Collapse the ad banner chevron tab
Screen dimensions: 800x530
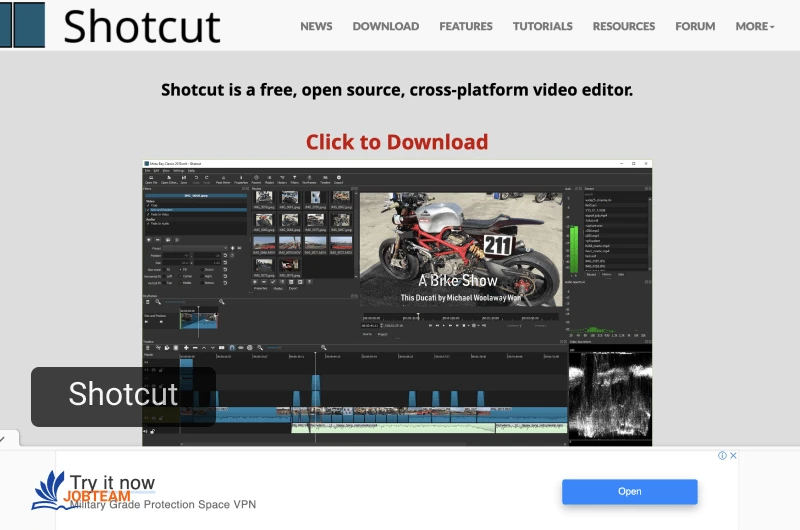[x=4, y=439]
